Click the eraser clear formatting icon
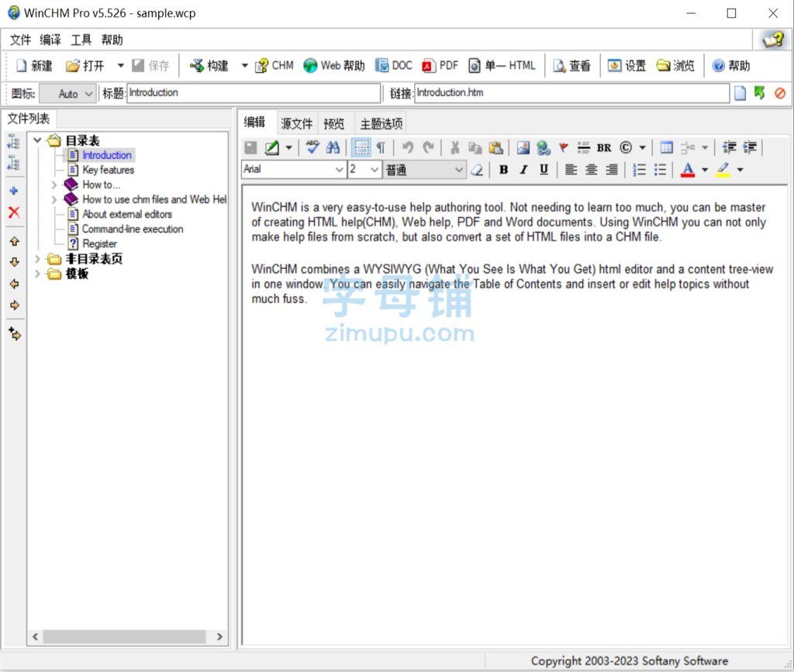The height and width of the screenshot is (672, 794). pos(477,170)
